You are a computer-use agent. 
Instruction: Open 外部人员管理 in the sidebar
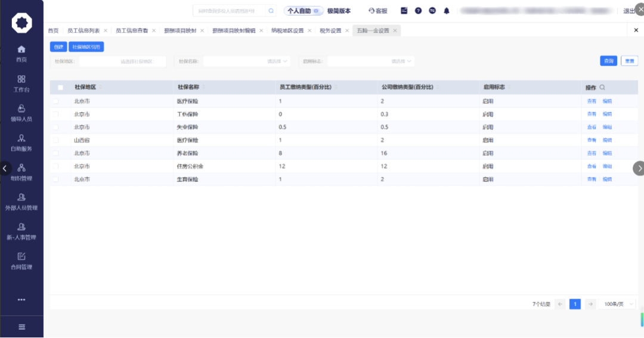(x=21, y=201)
